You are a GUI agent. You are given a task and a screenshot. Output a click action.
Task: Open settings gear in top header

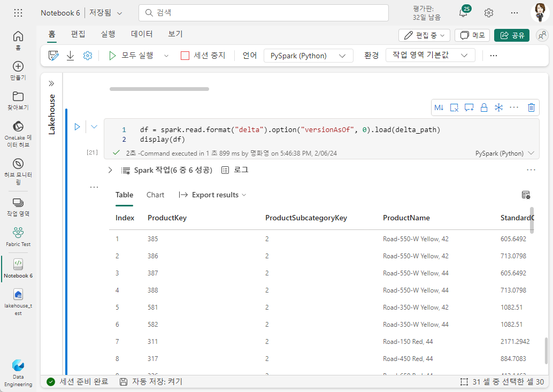coord(488,13)
